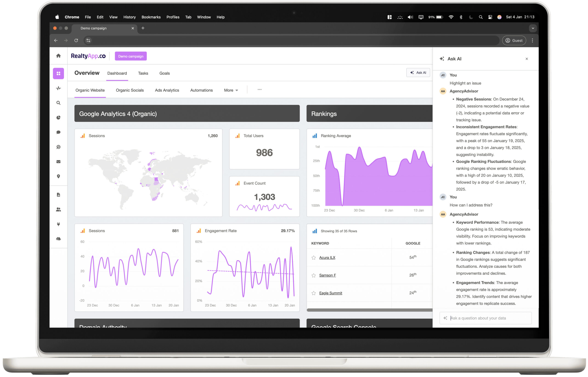This screenshot has width=588, height=377.
Task: Open the History menu in menu bar
Action: pyautogui.click(x=129, y=17)
